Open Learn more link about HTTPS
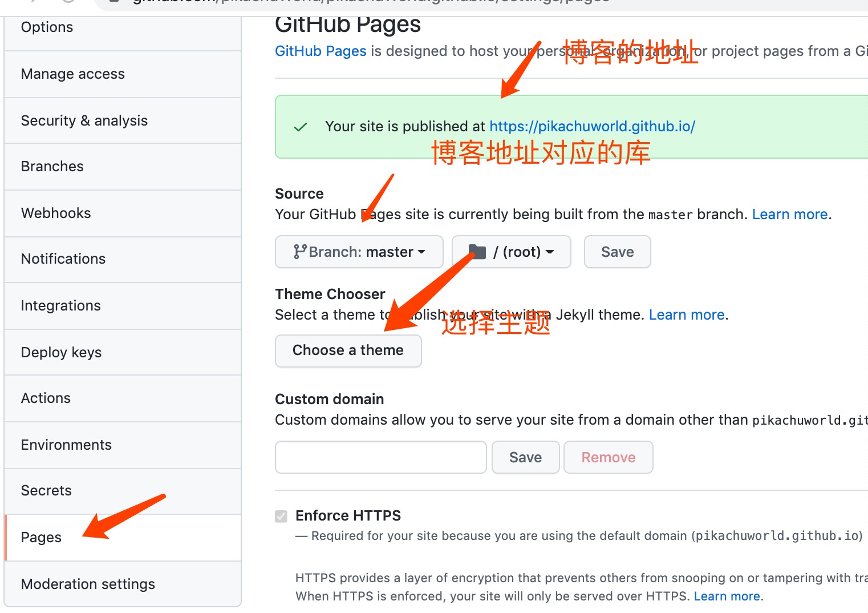 [727, 596]
